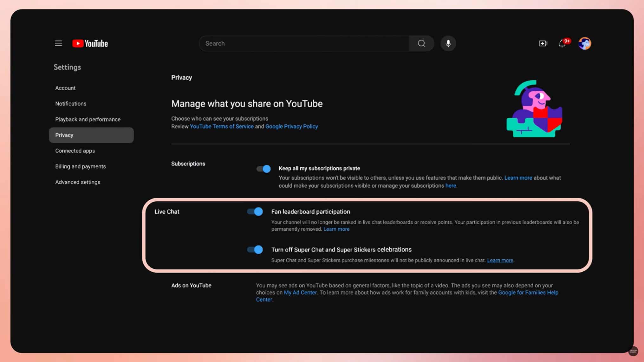Click the privacy shield character illustration
This screenshot has height=362, width=644.
point(534,109)
